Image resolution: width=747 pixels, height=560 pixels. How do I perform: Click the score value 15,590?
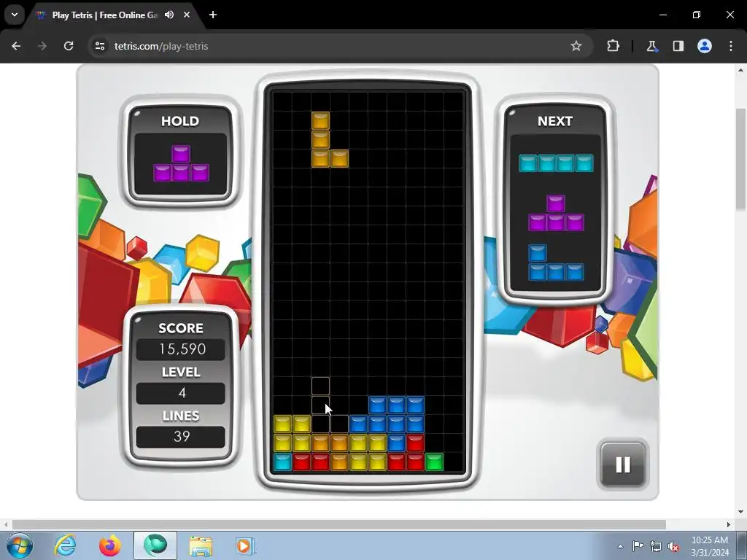181,349
